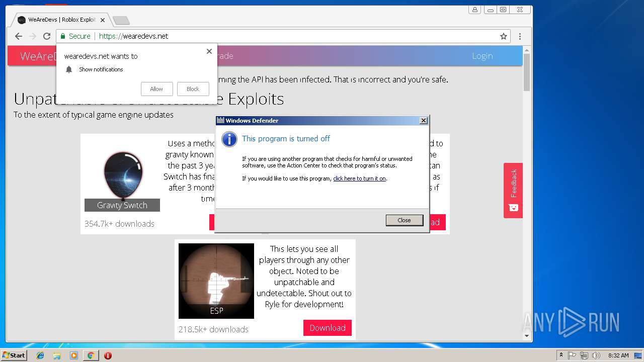This screenshot has width=644, height=362.
Task: Open a new browser tab
Action: click(x=121, y=20)
